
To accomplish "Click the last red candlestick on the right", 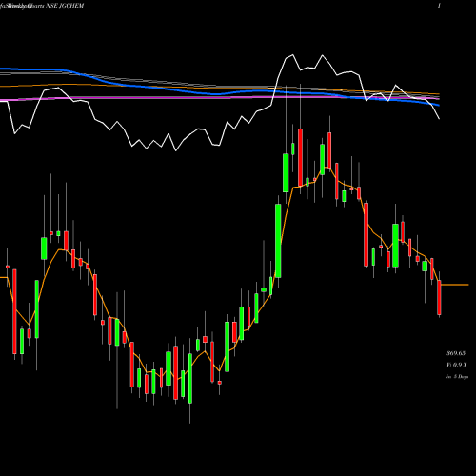I will 439,297.
